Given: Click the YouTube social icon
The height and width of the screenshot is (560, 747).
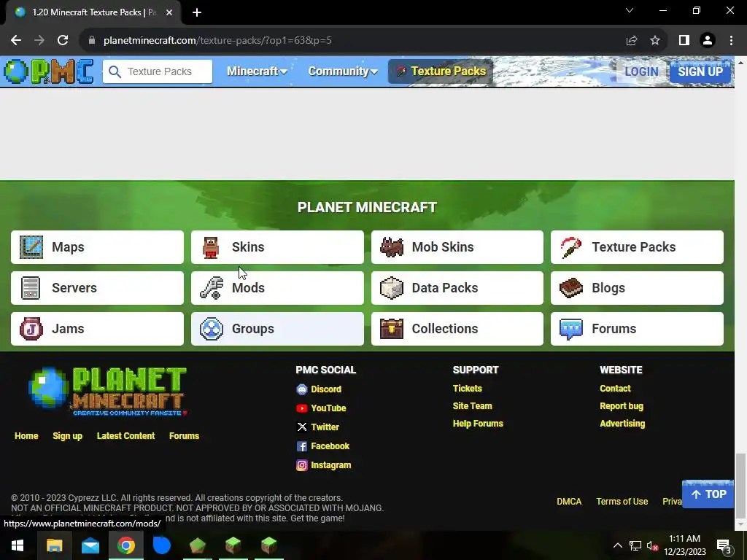Looking at the screenshot, I should pyautogui.click(x=301, y=408).
